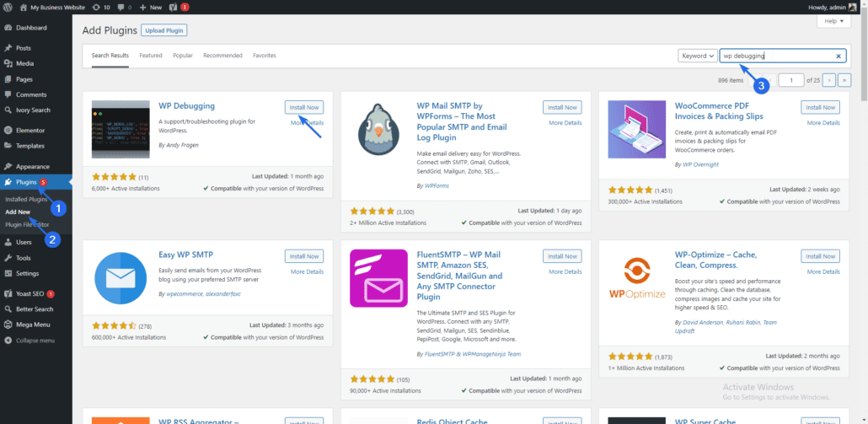Click the FluentSMTP magenta logo
Image resolution: width=868 pixels, height=424 pixels.
pos(378,278)
